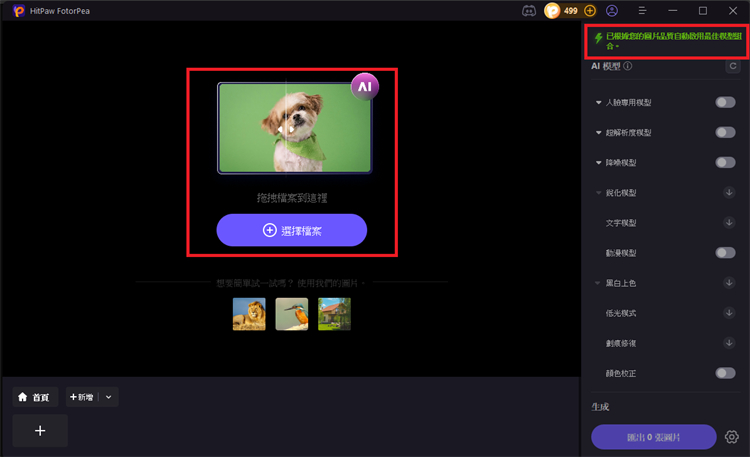Click the 匯出 0 張圖片 export button

[x=653, y=437]
